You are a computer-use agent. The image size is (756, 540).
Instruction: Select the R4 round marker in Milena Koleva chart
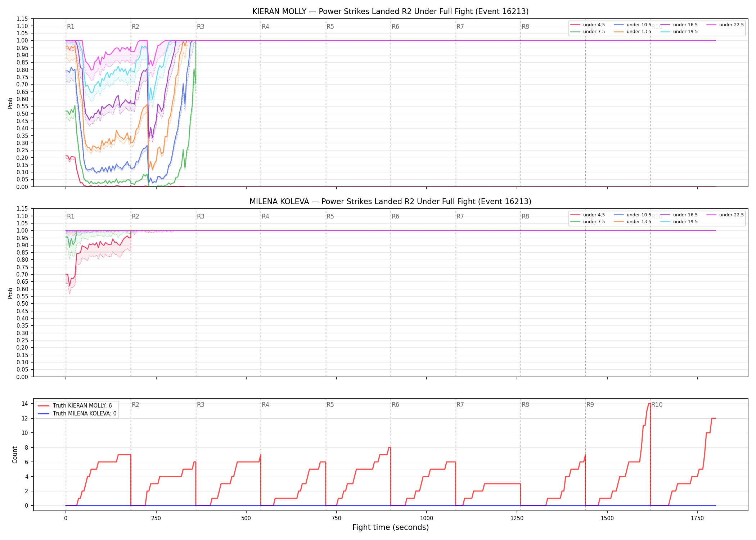pyautogui.click(x=265, y=216)
